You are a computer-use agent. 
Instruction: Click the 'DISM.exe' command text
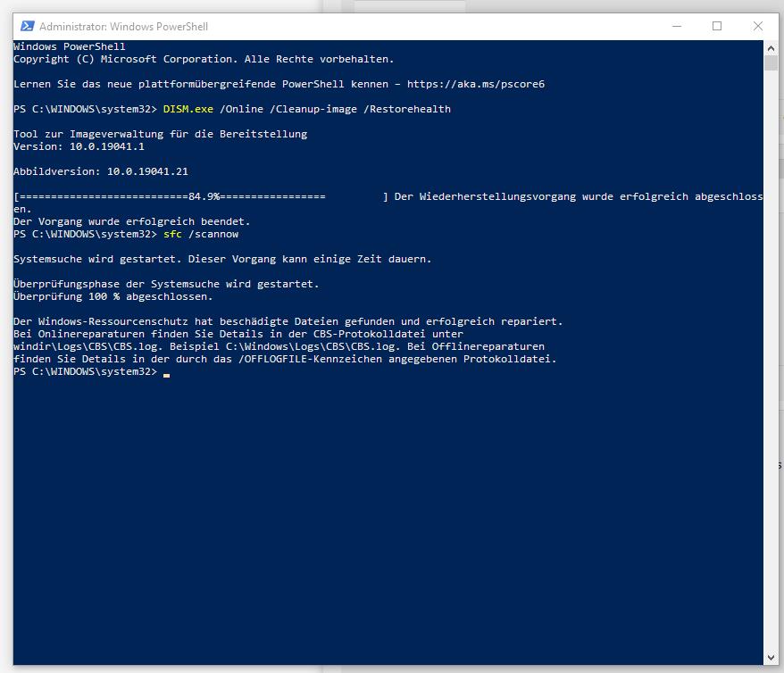[188, 109]
